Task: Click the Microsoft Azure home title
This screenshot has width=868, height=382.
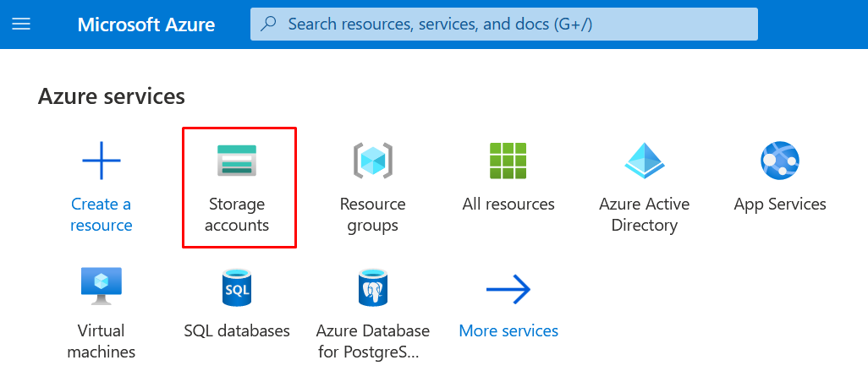Action: point(146,25)
